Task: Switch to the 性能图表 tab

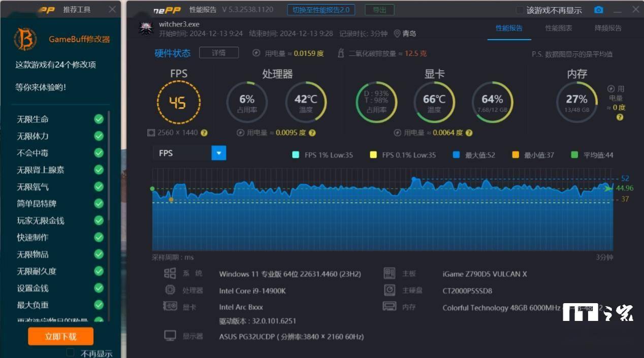Action: [x=559, y=28]
